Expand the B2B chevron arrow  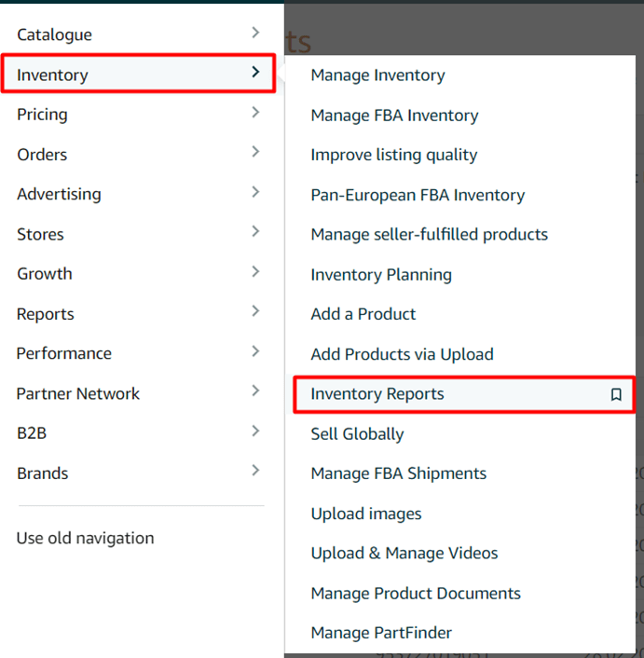pyautogui.click(x=255, y=431)
